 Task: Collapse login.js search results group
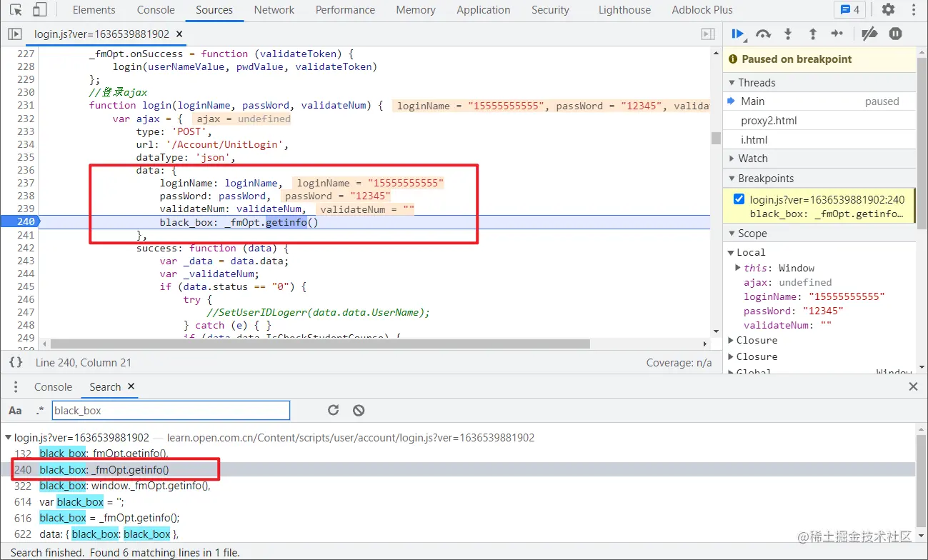(x=9, y=438)
